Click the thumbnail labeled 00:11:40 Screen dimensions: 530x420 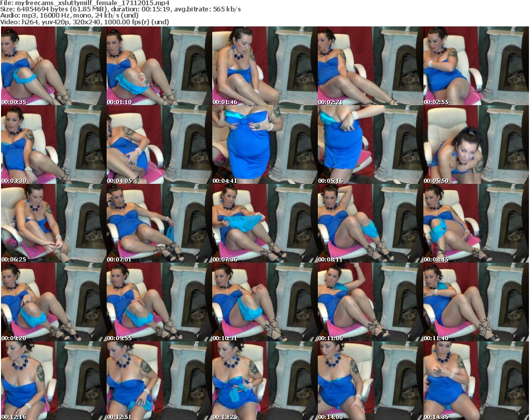coord(476,302)
